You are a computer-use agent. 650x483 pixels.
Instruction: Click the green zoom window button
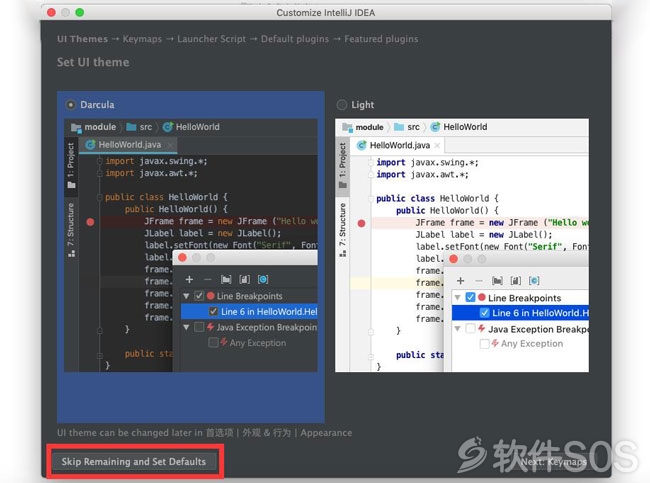[80, 12]
